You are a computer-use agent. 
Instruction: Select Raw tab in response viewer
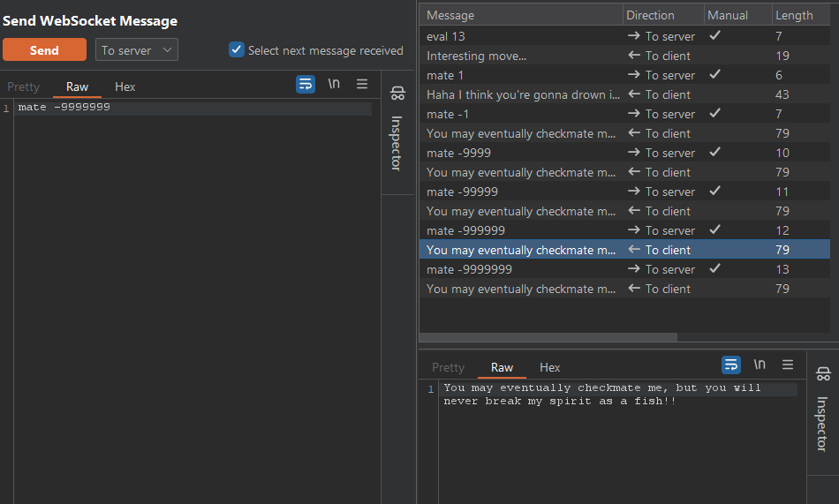[502, 367]
